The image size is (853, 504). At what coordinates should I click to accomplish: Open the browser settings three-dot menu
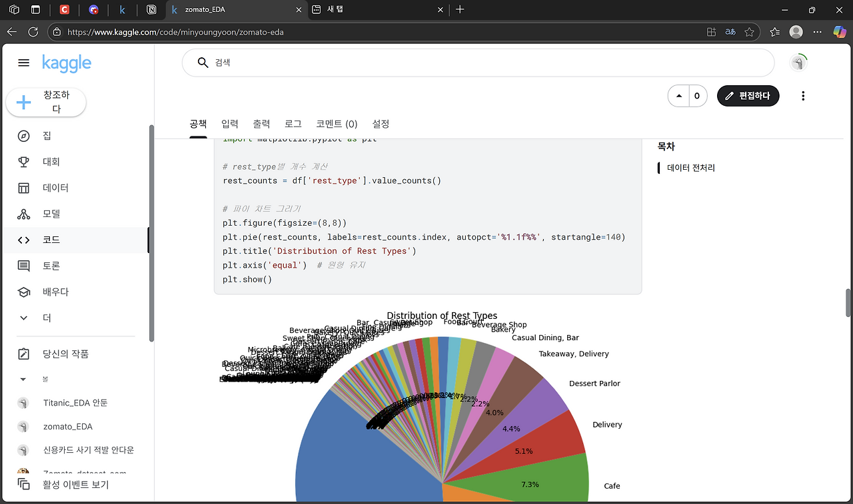tap(818, 31)
